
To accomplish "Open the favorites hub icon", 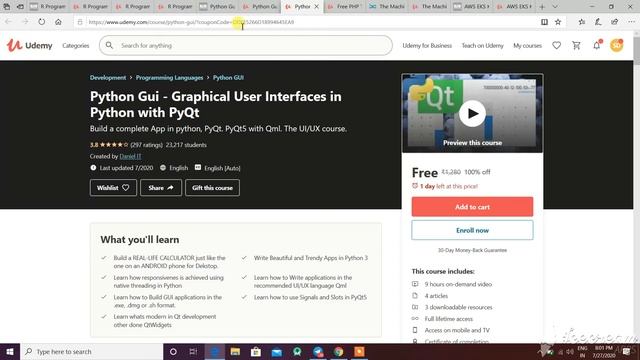I will pos(582,22).
